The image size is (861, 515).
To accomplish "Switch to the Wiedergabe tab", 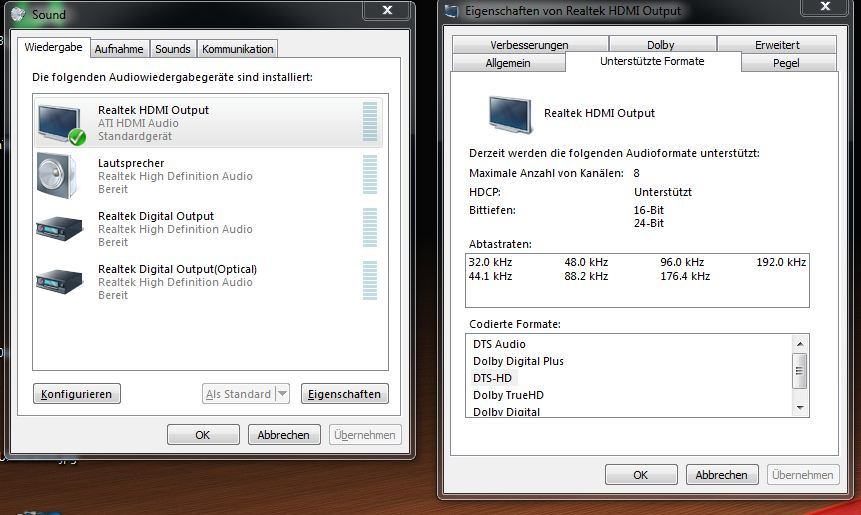I will (x=53, y=47).
